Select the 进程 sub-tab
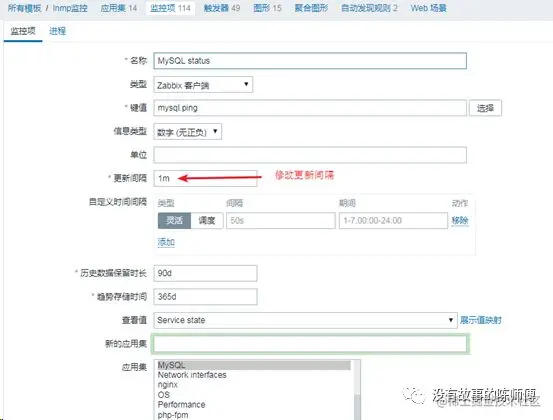This screenshot has height=420, width=553. 57,31
